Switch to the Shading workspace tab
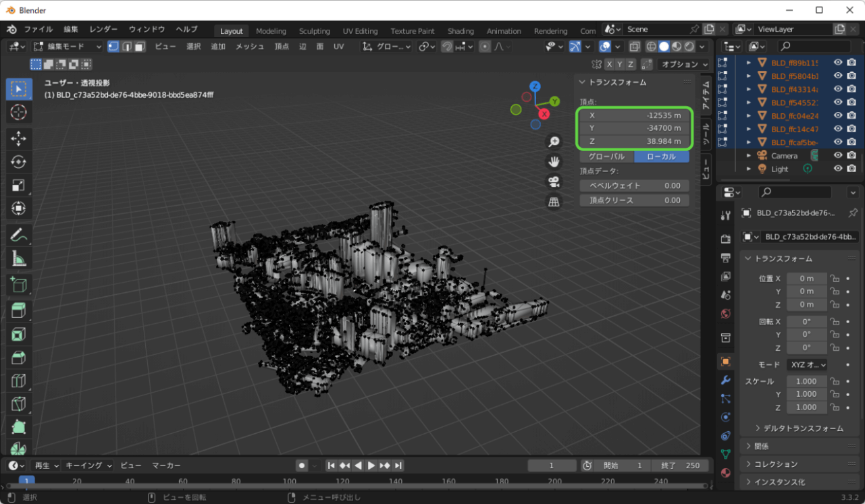 click(461, 30)
